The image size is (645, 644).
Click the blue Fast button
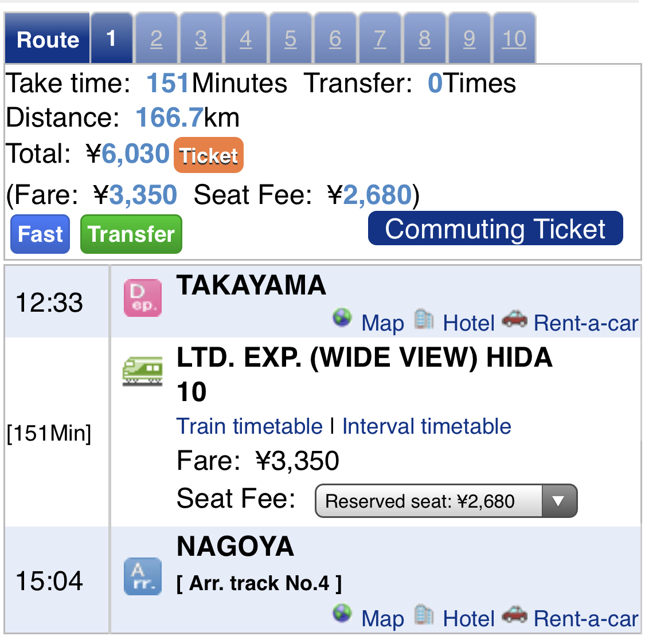click(40, 234)
